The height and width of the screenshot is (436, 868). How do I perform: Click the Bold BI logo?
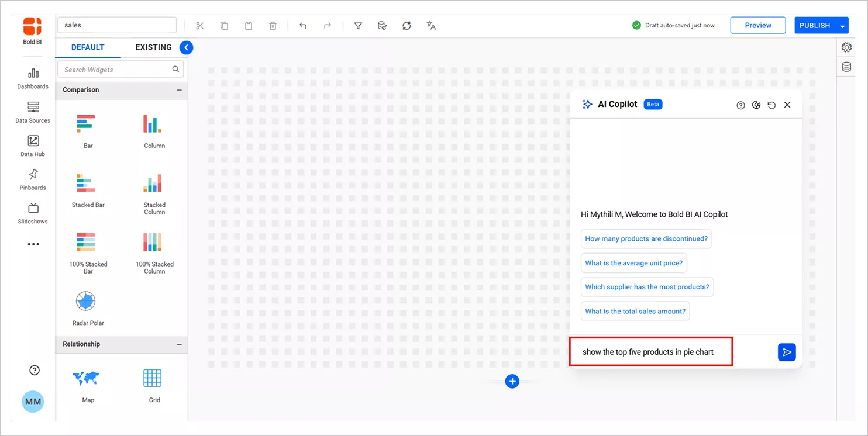(x=33, y=31)
